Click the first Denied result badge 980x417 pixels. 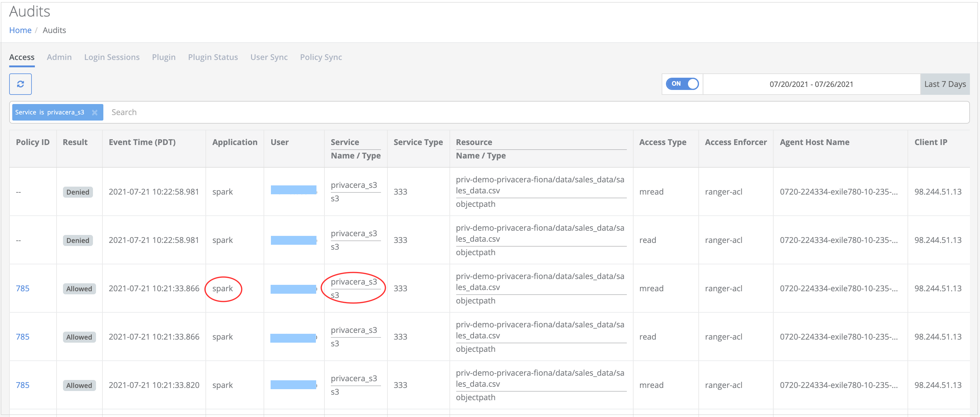point(78,192)
